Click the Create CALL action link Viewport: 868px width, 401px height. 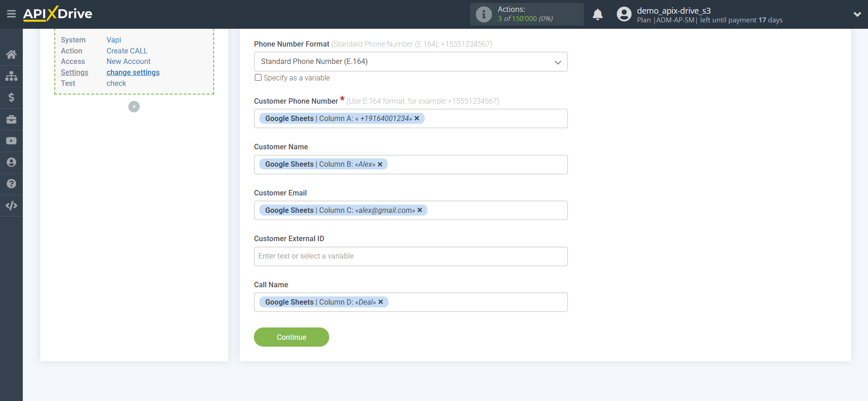click(x=127, y=51)
